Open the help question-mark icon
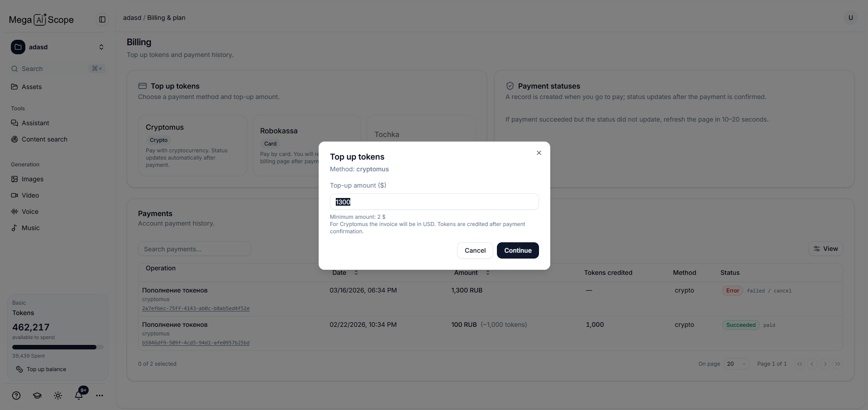The width and height of the screenshot is (868, 410). (16, 396)
